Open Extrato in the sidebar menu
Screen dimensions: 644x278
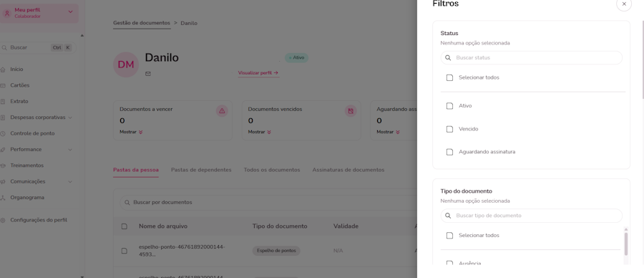19,102
